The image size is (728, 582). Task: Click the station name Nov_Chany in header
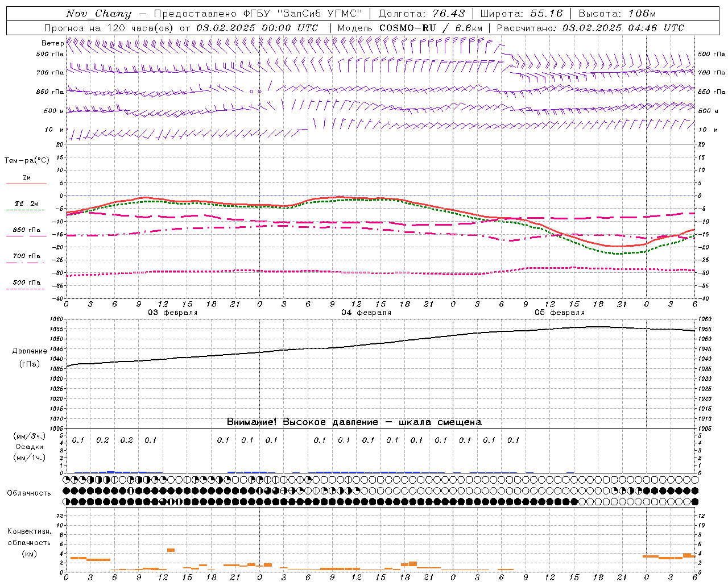pyautogui.click(x=98, y=14)
